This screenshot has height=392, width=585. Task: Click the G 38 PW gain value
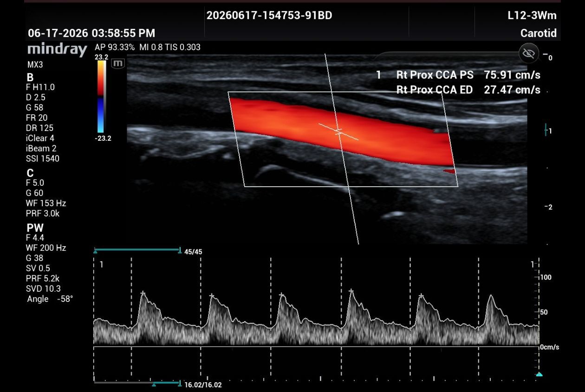tap(35, 258)
